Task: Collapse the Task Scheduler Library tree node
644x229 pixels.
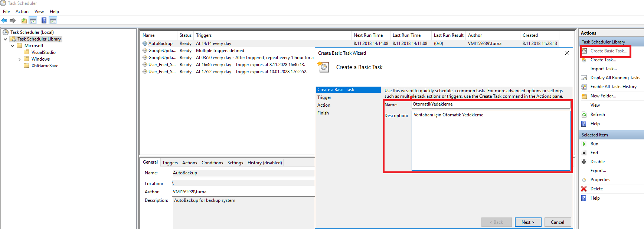Action: pyautogui.click(x=5, y=39)
